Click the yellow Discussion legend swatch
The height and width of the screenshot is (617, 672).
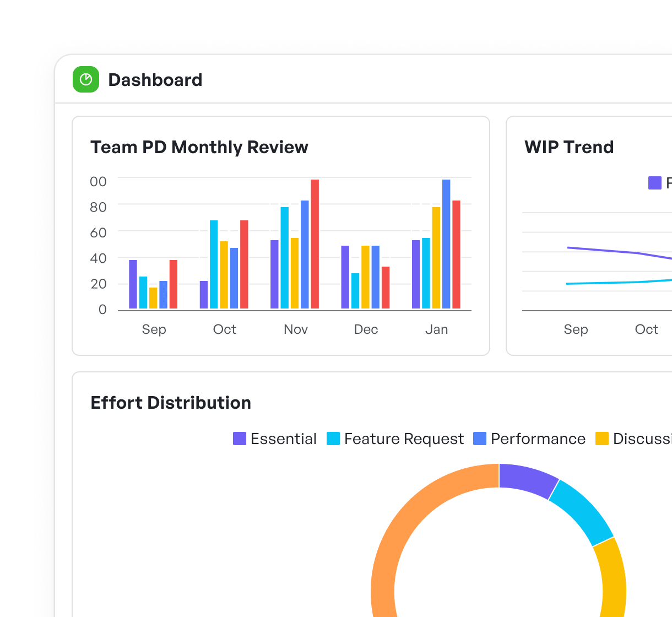click(x=602, y=439)
